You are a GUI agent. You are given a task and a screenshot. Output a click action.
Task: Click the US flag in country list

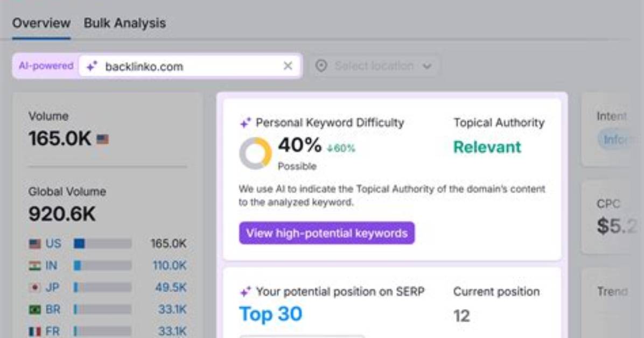click(35, 244)
